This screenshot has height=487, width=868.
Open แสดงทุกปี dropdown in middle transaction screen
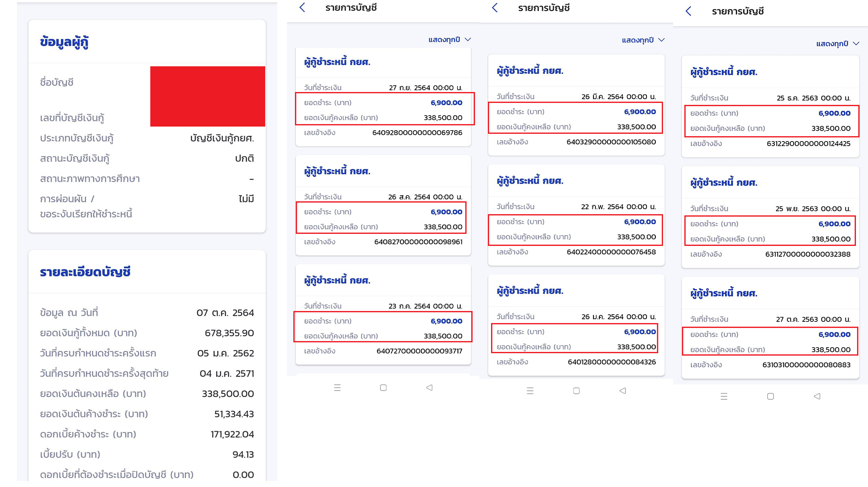click(643, 40)
